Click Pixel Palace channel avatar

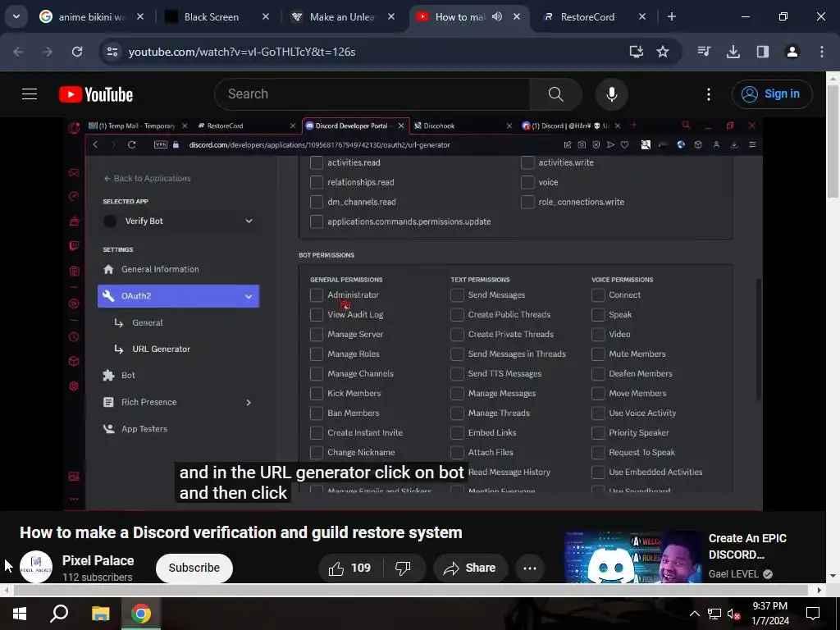click(36, 567)
